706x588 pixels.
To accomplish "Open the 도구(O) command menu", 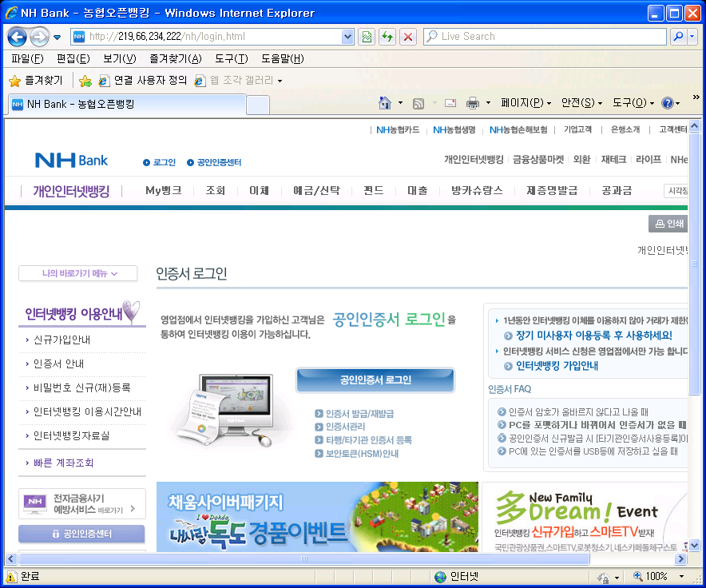I will coord(633,103).
